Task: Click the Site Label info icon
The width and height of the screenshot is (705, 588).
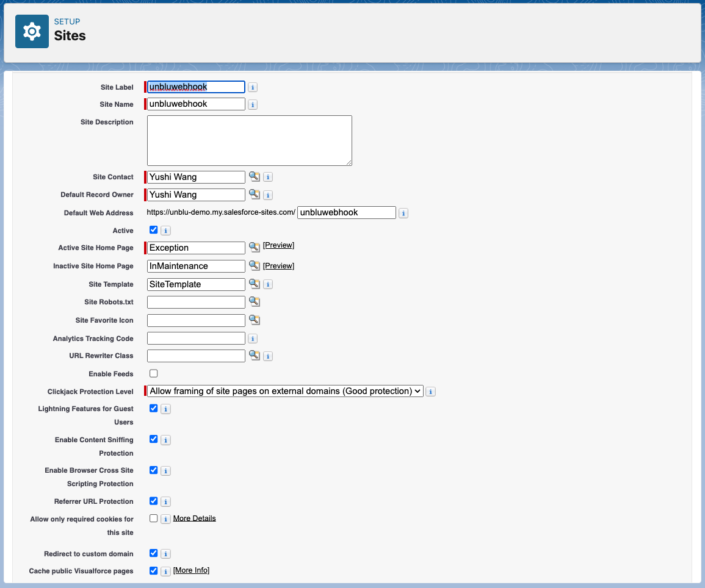Action: 252,87
